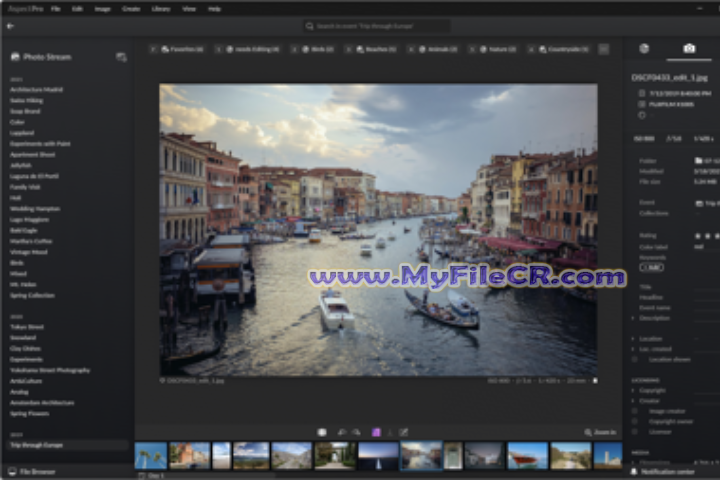Select the Trip through Europe event
Viewport: 720px width, 480px height.
[x=68, y=445]
